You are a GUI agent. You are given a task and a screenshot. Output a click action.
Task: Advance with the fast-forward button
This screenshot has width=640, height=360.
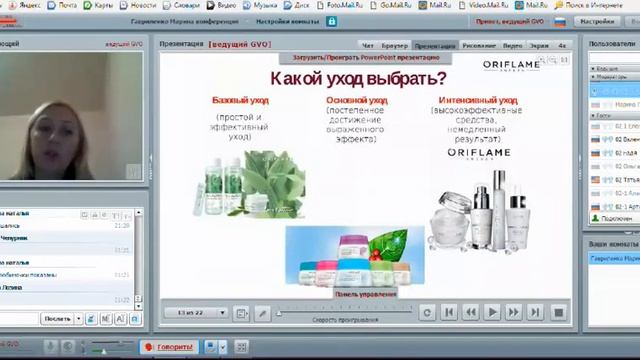point(513,313)
